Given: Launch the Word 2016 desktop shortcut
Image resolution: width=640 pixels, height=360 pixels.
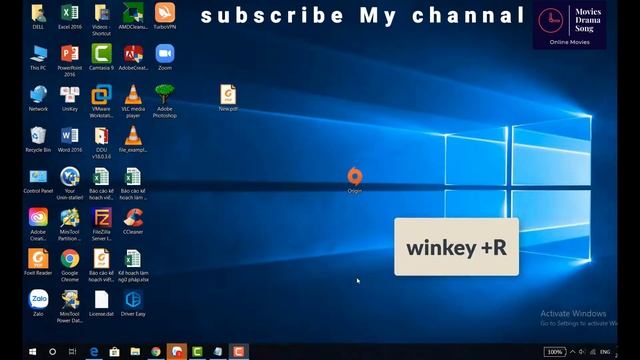Looking at the screenshot, I should click(x=70, y=140).
